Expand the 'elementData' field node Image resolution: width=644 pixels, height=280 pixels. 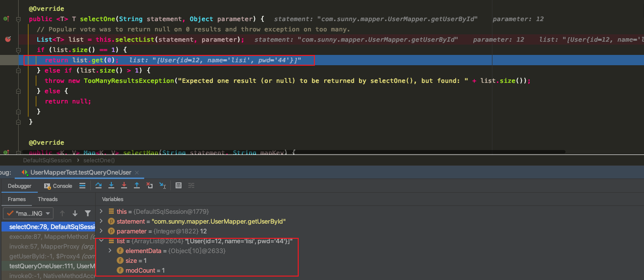click(x=110, y=251)
